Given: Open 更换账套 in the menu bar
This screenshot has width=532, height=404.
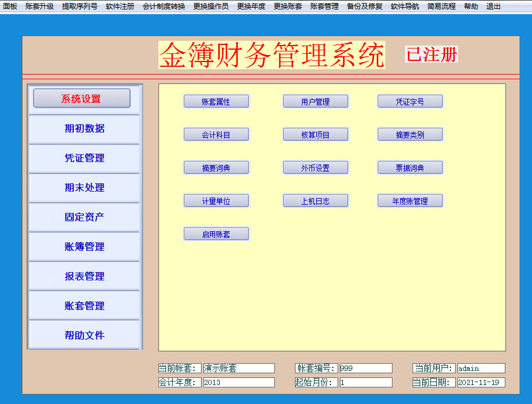Looking at the screenshot, I should (x=288, y=6).
